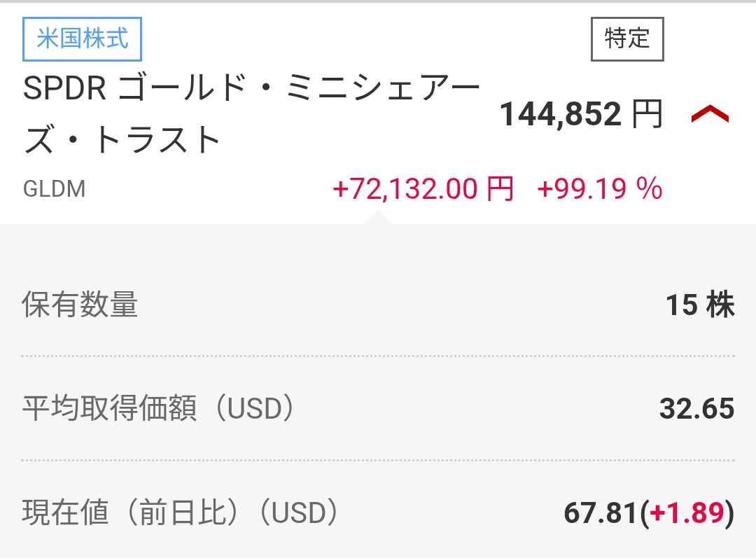The height and width of the screenshot is (558, 756).
Task: Click the small triangle pointer above details panel
Action: pyautogui.click(x=377, y=218)
